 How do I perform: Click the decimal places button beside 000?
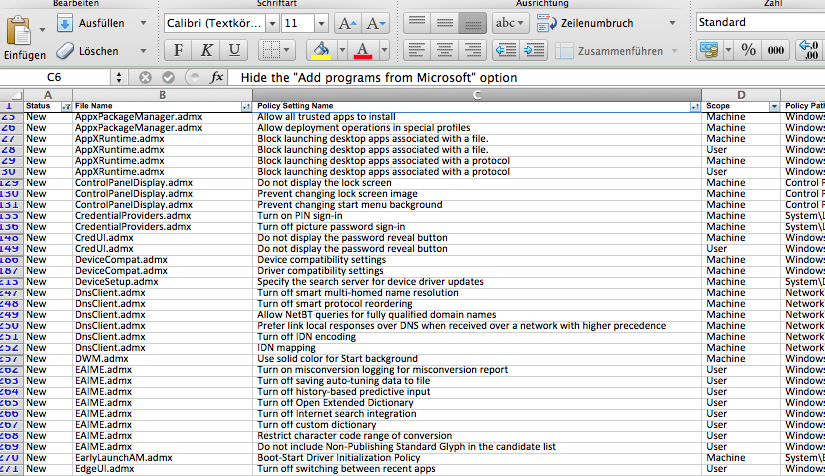[809, 50]
